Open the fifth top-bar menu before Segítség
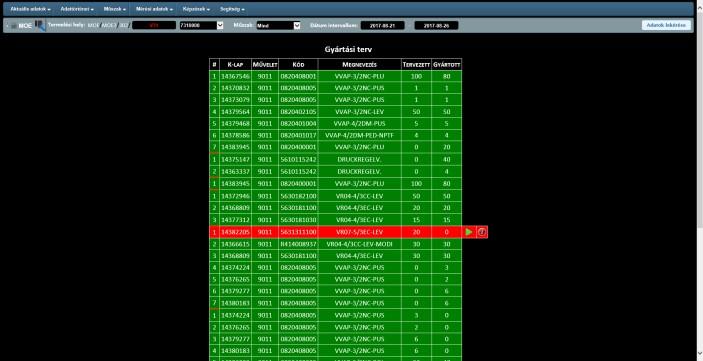 point(196,9)
